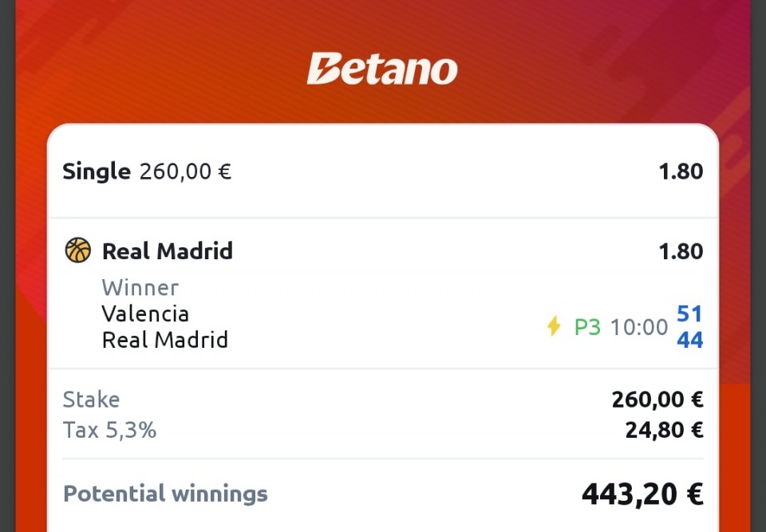Click the 1.80 odds beside Real Madrid
Viewport: 766px width, 532px height.
pos(681,251)
